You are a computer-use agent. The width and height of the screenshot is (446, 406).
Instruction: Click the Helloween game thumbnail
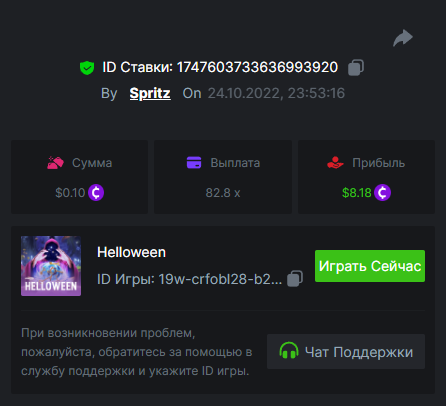point(51,266)
